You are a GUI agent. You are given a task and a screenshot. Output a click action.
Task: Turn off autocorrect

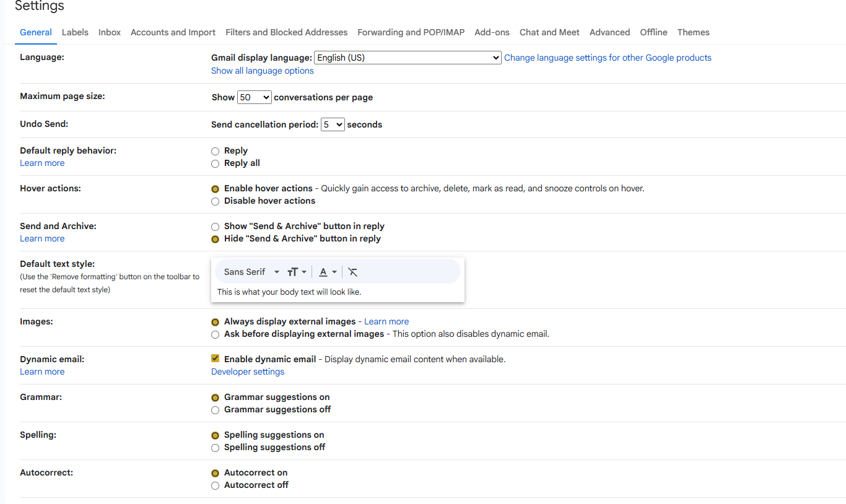(215, 485)
